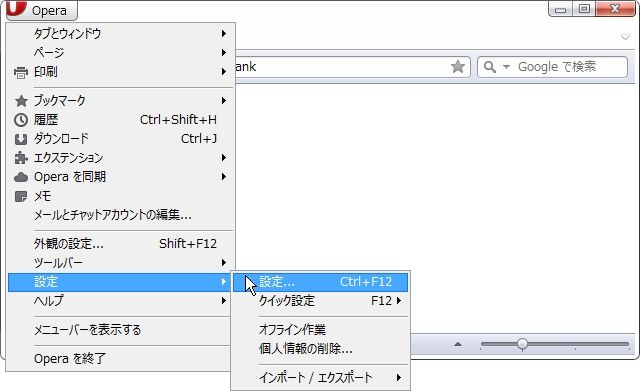This screenshot has height=391, width=640.
Task: Maximize the Opera window
Action: click(x=584, y=9)
